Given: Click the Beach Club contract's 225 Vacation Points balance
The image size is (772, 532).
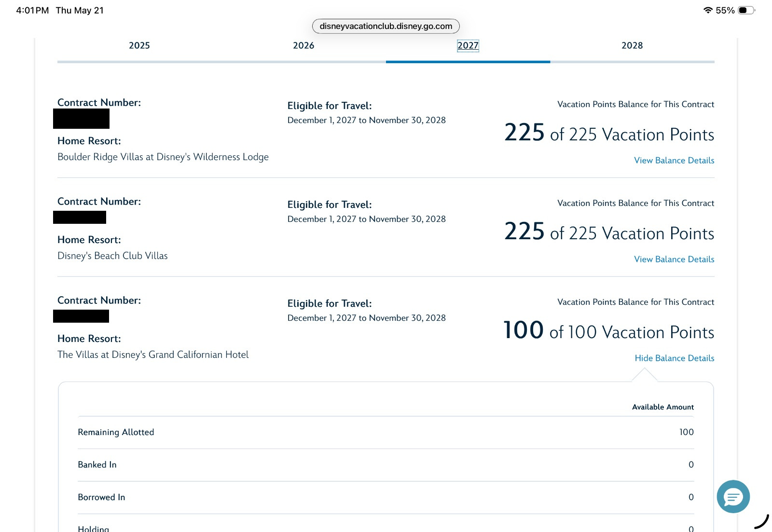Looking at the screenshot, I should (x=609, y=232).
